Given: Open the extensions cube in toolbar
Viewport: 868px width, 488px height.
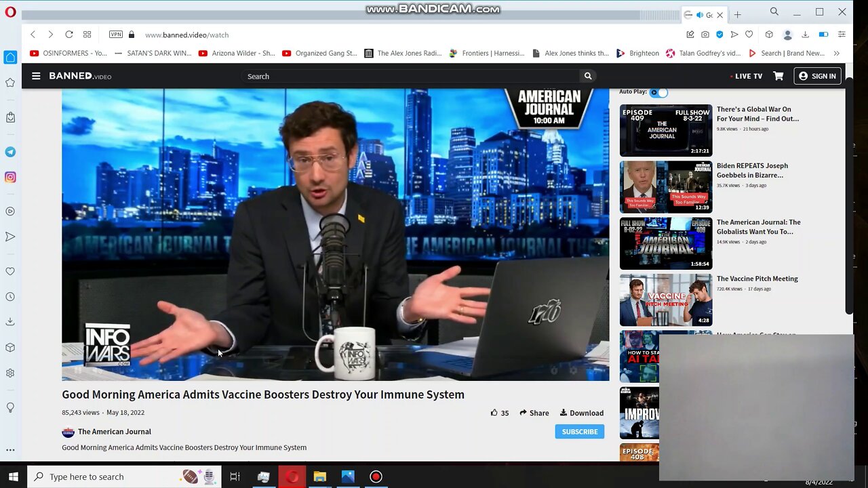Looking at the screenshot, I should (x=769, y=35).
